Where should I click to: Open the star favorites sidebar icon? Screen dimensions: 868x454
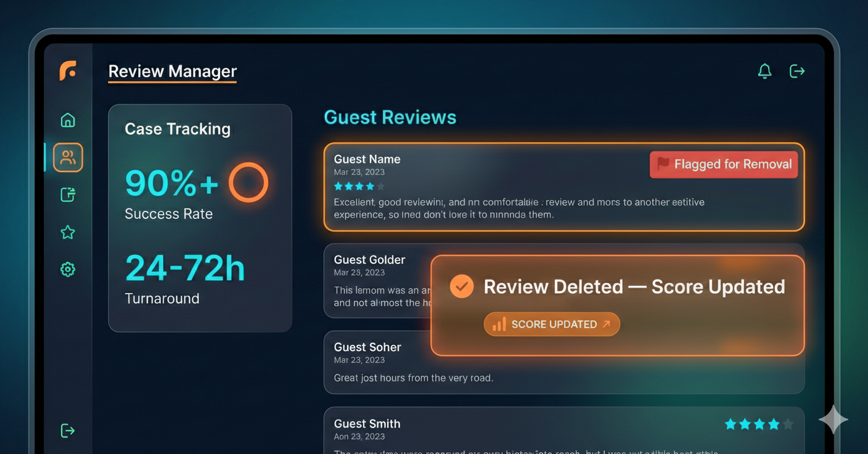coord(68,233)
